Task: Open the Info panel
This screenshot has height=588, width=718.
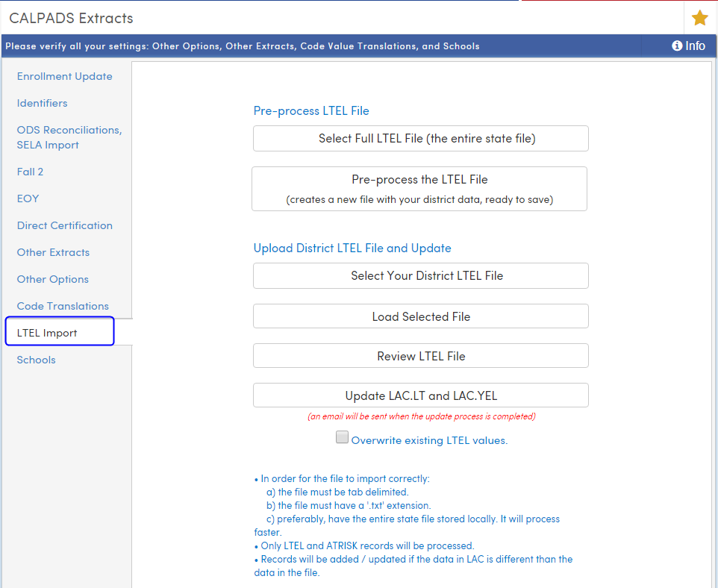Action: click(687, 46)
